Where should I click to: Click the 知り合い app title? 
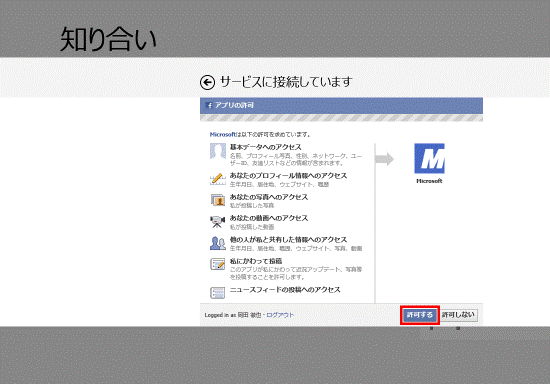pos(108,39)
